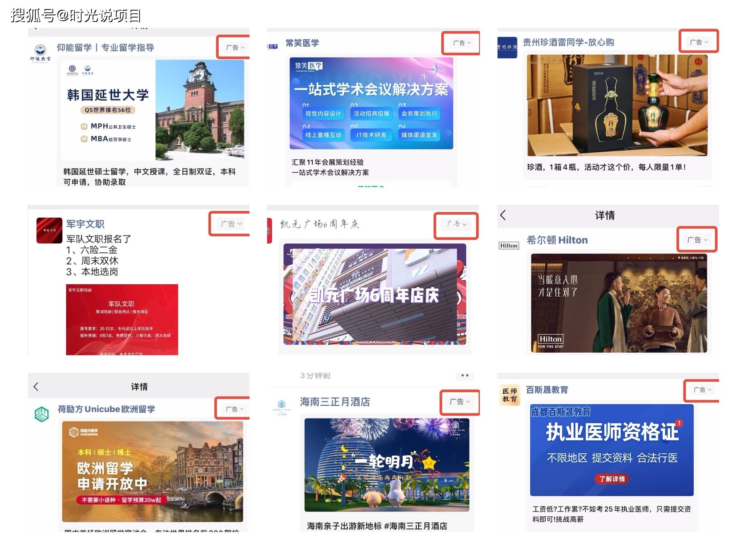The height and width of the screenshot is (560, 747).
Task: Expand the 广告 menu on 凯元广场 ad
Action: (456, 224)
